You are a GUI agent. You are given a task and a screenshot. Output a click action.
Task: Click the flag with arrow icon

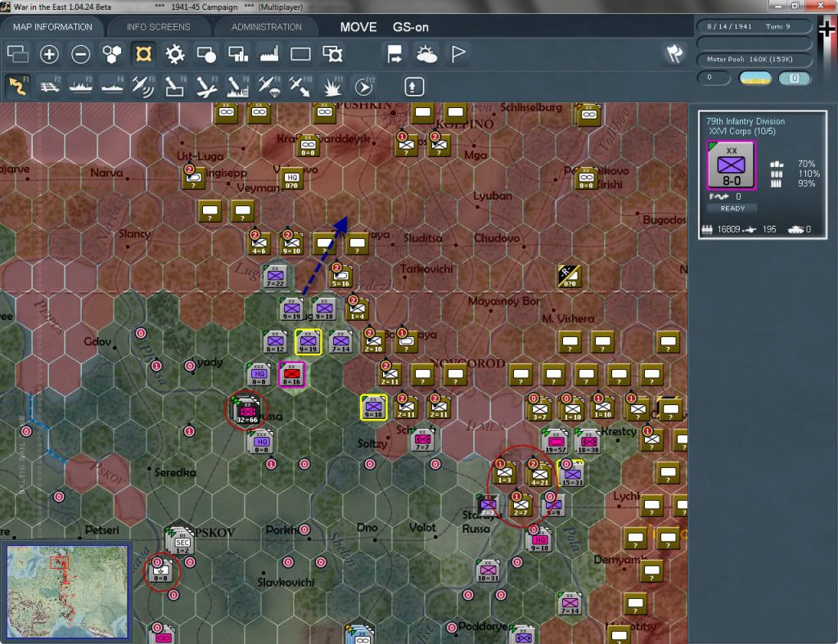tap(394, 54)
